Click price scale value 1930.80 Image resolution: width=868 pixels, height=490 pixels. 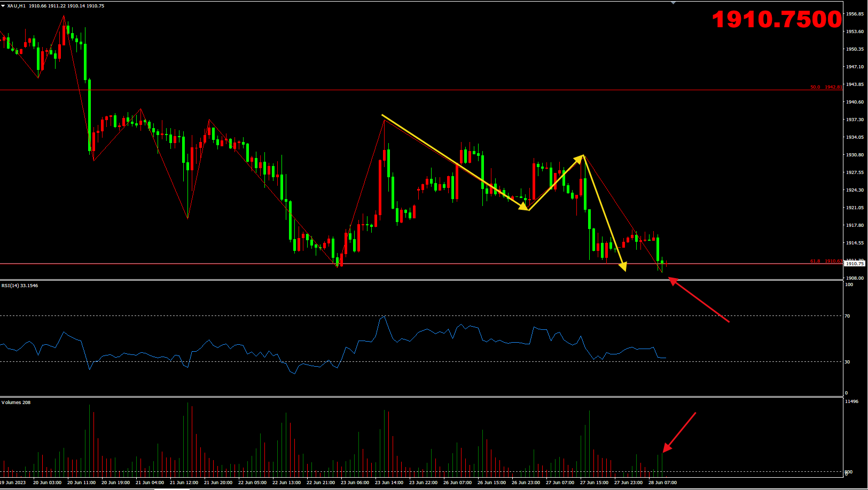click(x=855, y=155)
